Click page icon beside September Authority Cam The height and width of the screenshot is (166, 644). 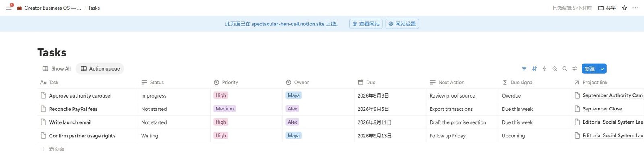(x=577, y=95)
